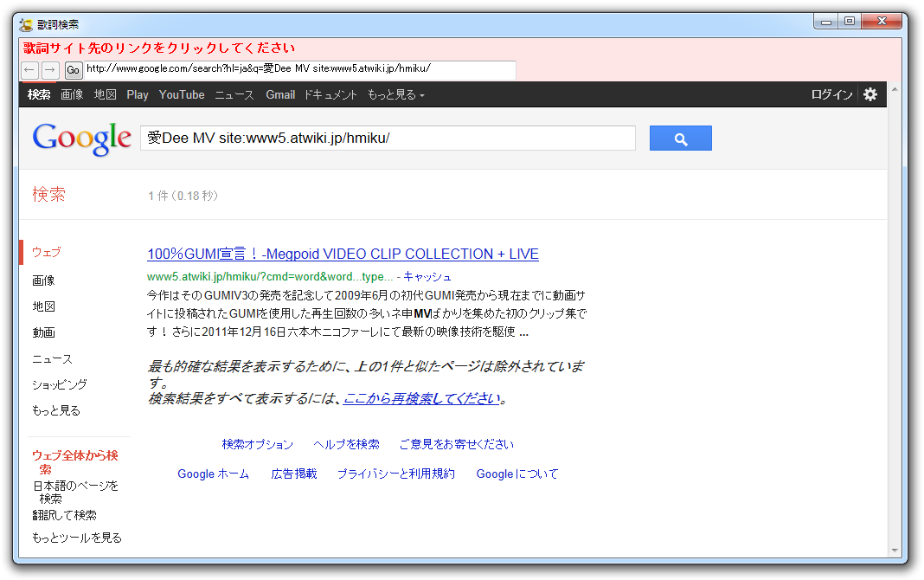
Task: Click inside the Google search query box
Action: 388,139
